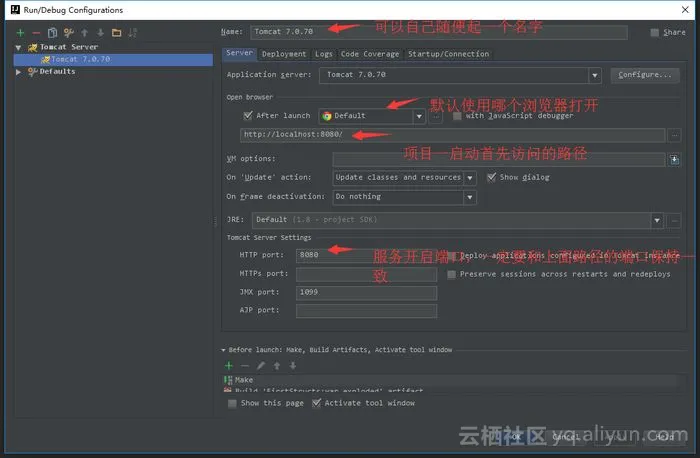Enable with JavaScript debugger checkbox
The height and width of the screenshot is (458, 700).
457,116
